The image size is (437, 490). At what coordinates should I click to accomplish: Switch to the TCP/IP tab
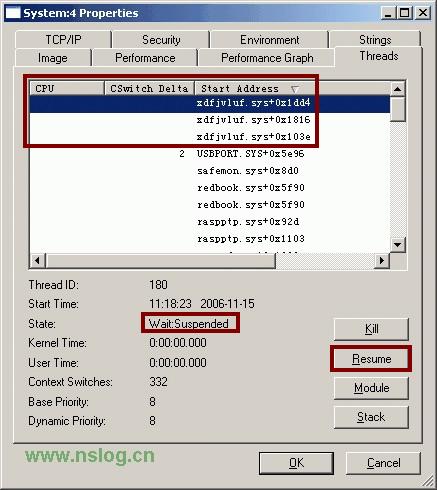63,40
